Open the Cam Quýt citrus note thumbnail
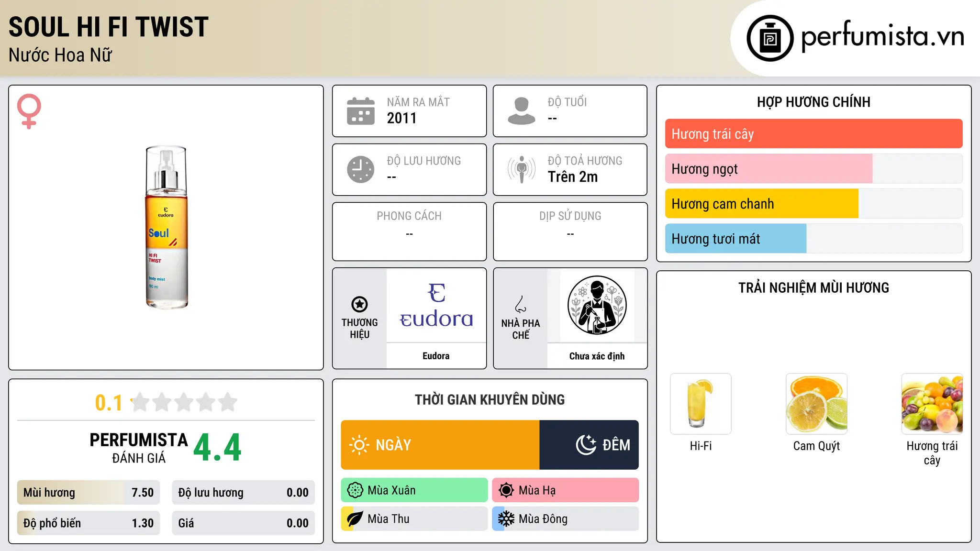Image resolution: width=980 pixels, height=551 pixels. pos(816,404)
